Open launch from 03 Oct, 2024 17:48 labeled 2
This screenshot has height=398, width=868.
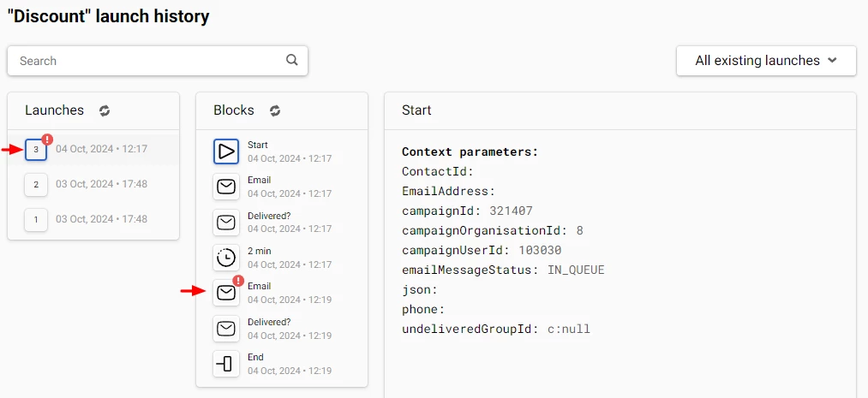pos(93,184)
